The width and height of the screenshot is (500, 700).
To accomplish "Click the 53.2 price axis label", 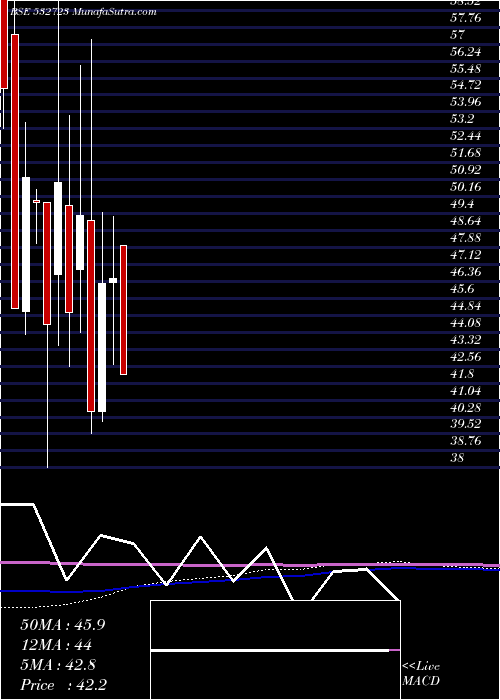I will click(463, 119).
